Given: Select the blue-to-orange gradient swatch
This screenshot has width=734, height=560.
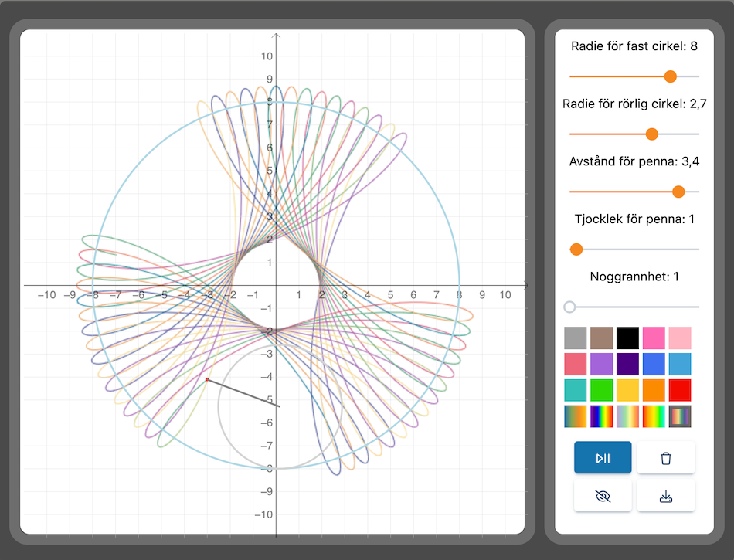Looking at the screenshot, I should click(x=576, y=416).
